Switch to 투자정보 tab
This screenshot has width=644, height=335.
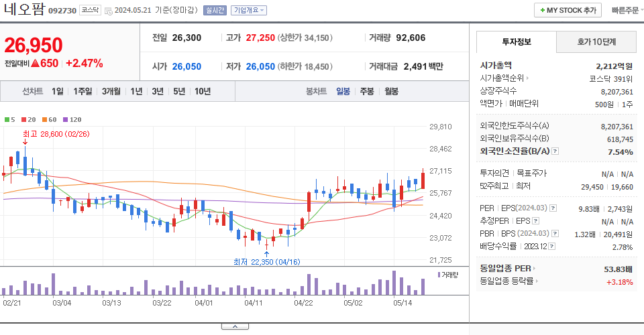pyautogui.click(x=517, y=42)
